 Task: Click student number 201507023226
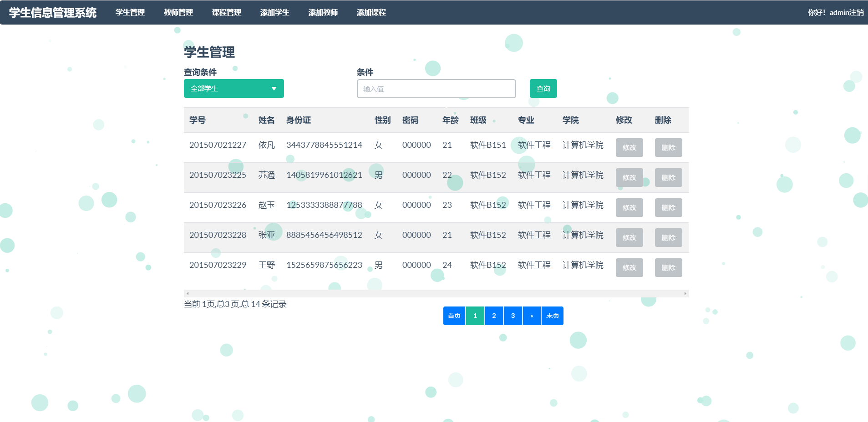click(x=218, y=205)
